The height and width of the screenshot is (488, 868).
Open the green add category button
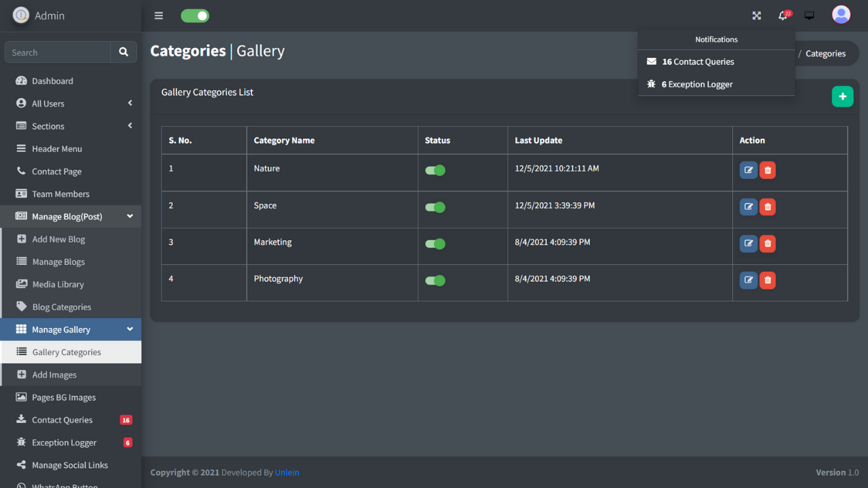(x=842, y=96)
